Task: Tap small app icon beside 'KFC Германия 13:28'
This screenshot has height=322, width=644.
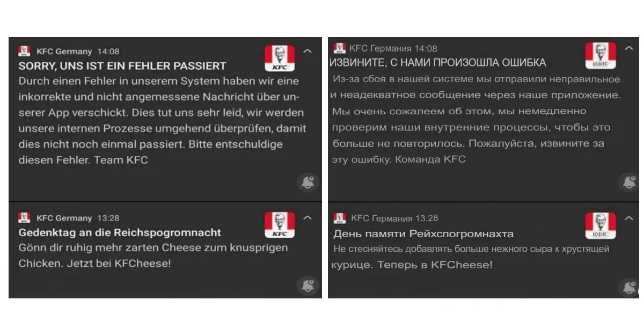Action: 339,218
